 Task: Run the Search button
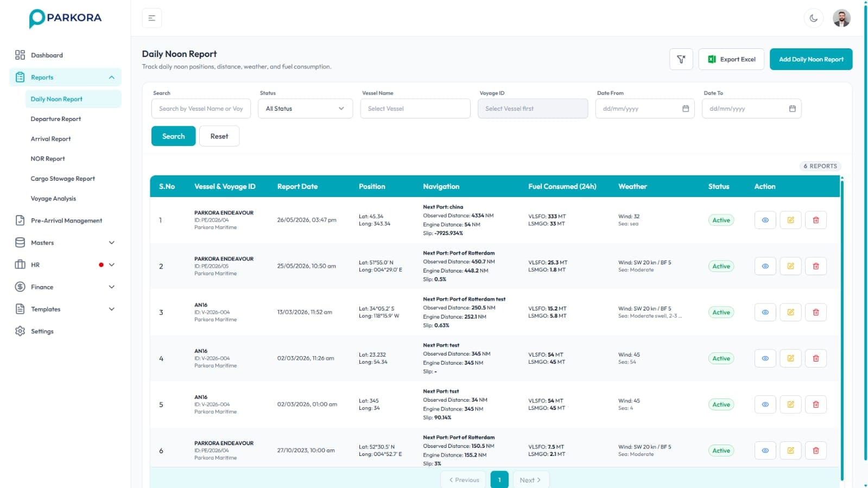coord(173,136)
